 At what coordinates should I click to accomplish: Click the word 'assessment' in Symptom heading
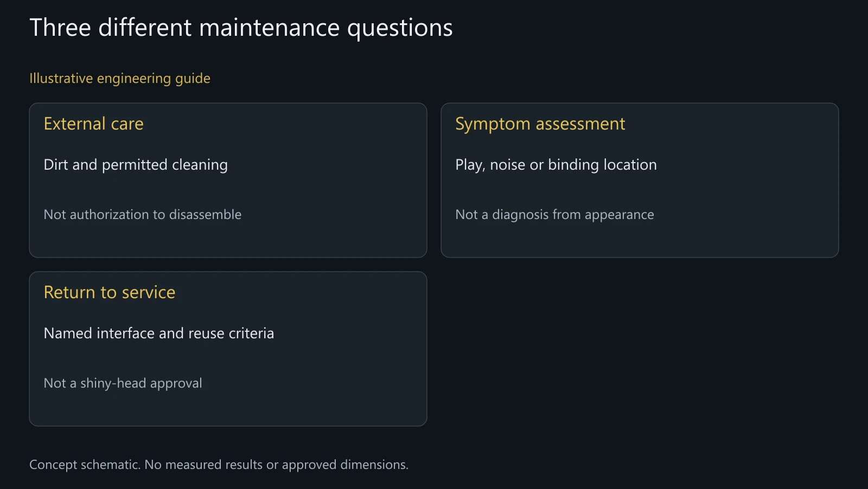[580, 124]
